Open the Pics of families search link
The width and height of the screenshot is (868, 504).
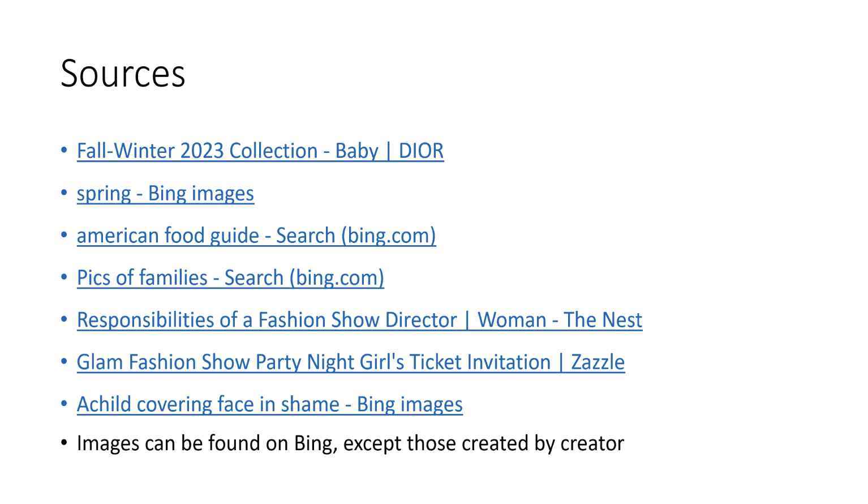(x=230, y=278)
